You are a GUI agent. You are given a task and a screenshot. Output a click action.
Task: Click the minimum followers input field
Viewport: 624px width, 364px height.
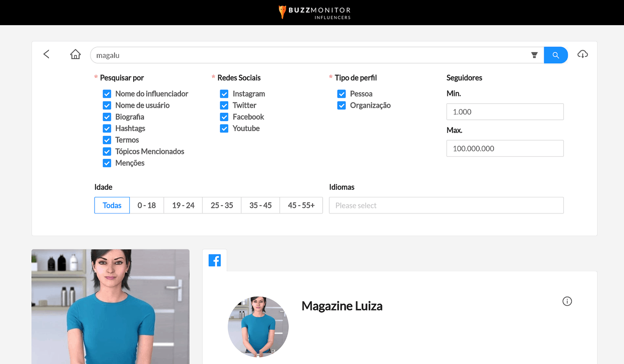coord(505,112)
